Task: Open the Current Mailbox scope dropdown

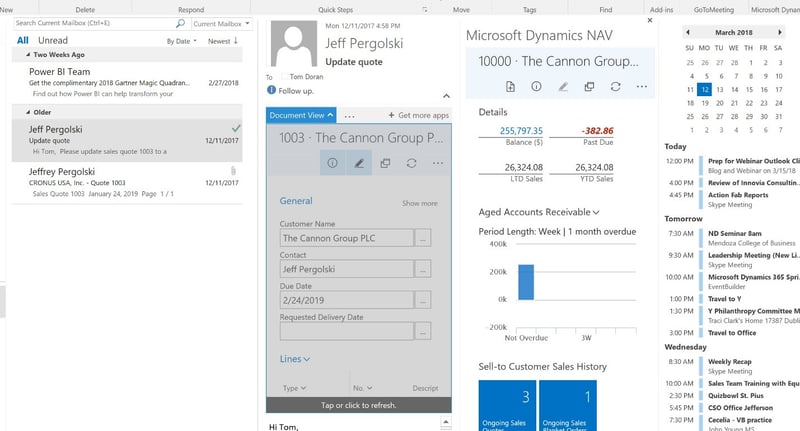Action: pyautogui.click(x=221, y=23)
